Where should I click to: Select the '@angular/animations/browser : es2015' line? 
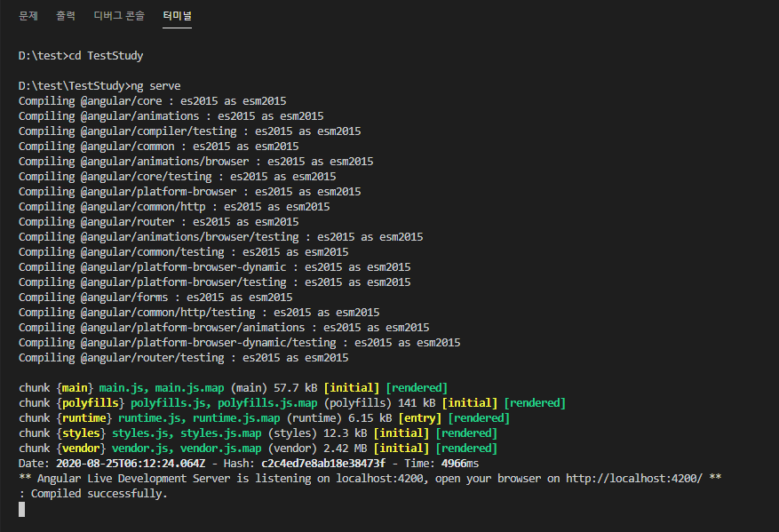[195, 162]
